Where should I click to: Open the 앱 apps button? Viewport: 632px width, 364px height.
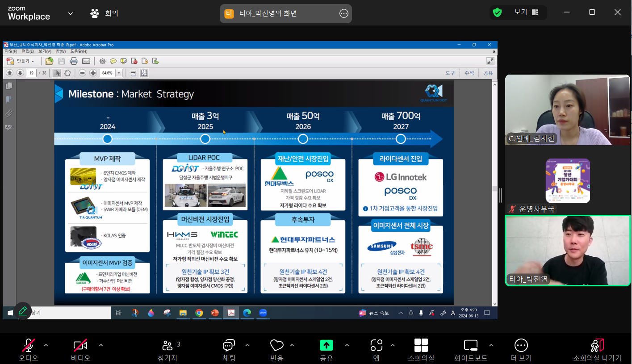point(377,350)
